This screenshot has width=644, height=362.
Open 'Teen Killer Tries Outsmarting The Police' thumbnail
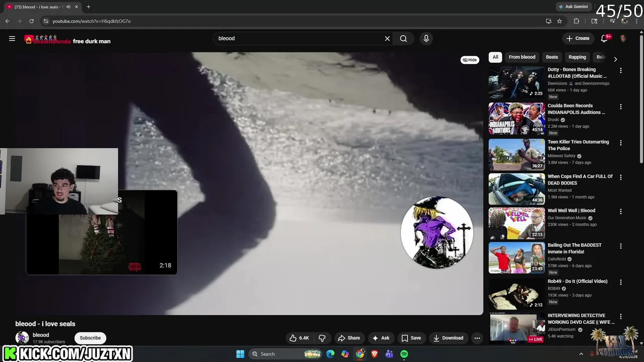pyautogui.click(x=516, y=155)
